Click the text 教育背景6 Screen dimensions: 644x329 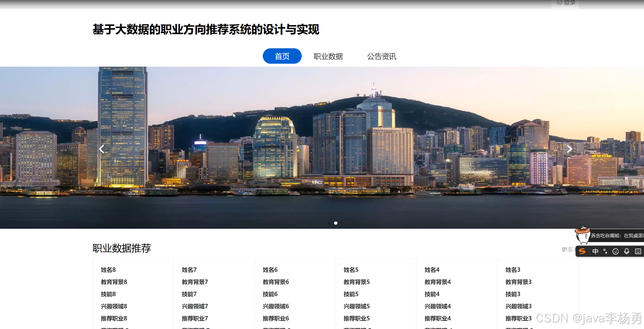coord(276,282)
